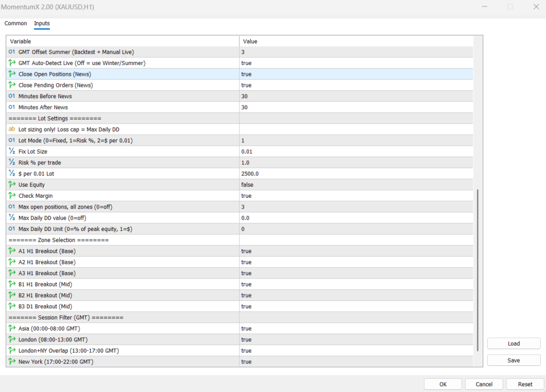546x392 pixels.
Task: Click the double-type icon beside Max Daily DD value
Action: [12, 218]
